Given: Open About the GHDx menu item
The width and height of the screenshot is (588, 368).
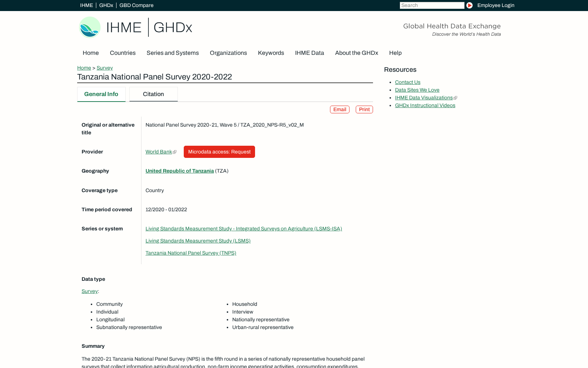Looking at the screenshot, I should tap(356, 53).
